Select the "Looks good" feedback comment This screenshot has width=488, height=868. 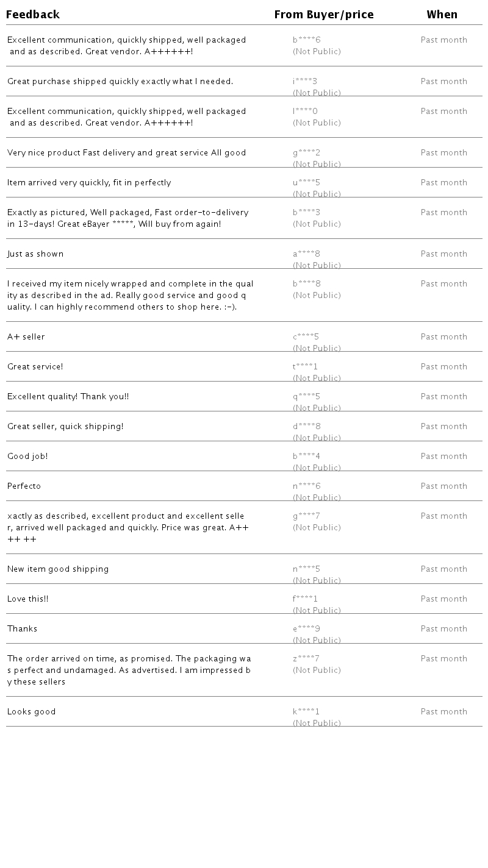pos(32,712)
